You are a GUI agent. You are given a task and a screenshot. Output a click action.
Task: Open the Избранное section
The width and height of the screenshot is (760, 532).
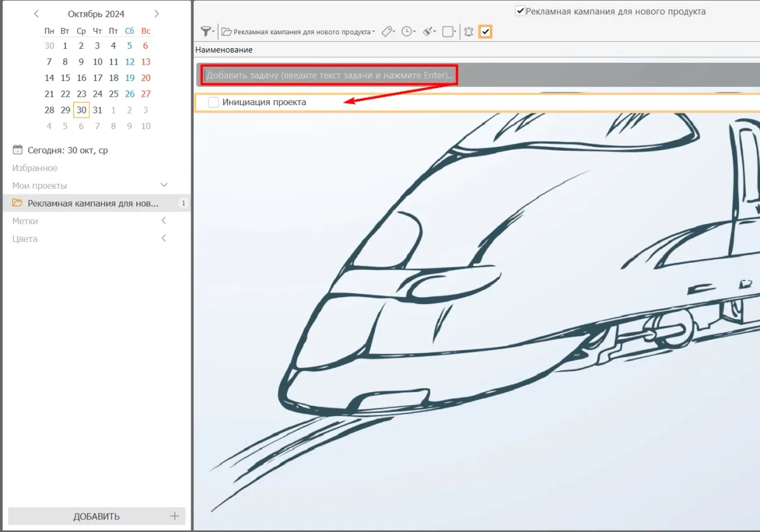click(x=35, y=168)
